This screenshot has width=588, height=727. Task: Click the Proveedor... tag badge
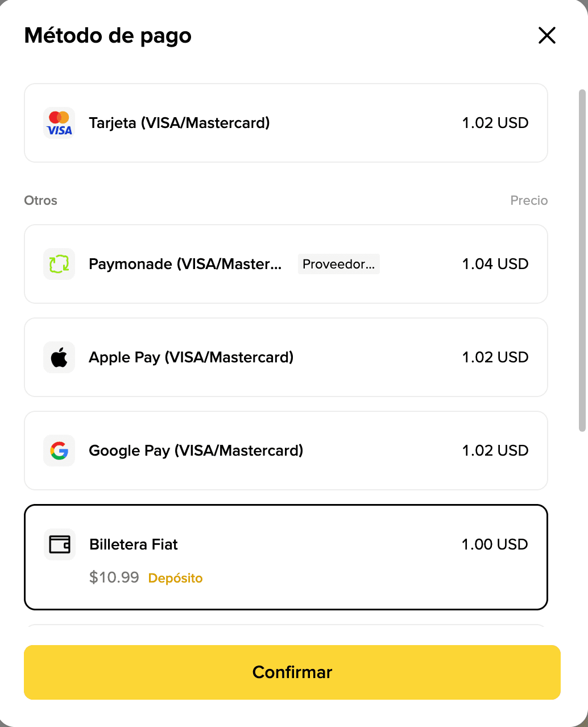coord(338,264)
